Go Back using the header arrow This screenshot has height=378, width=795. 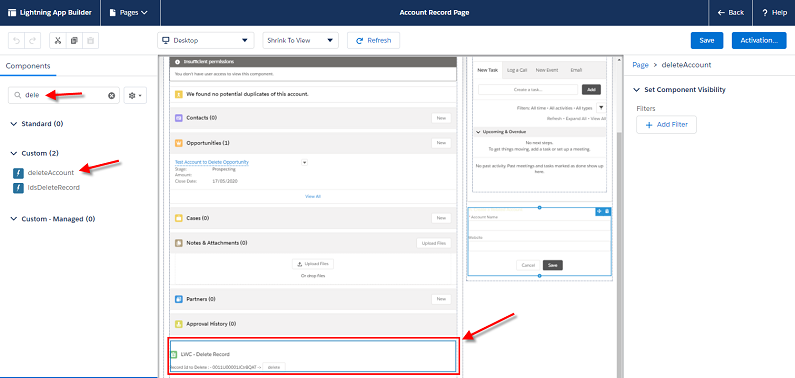pyautogui.click(x=731, y=13)
